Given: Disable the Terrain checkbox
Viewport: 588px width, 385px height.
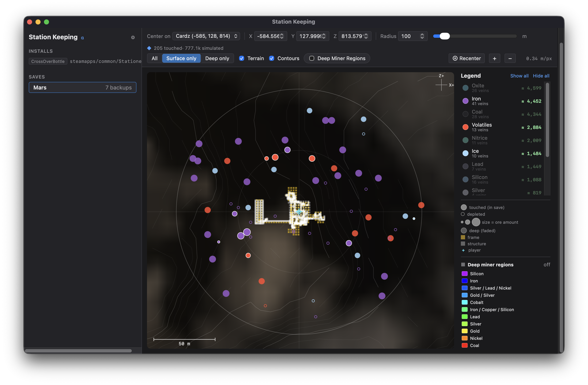Looking at the screenshot, I should pos(242,58).
